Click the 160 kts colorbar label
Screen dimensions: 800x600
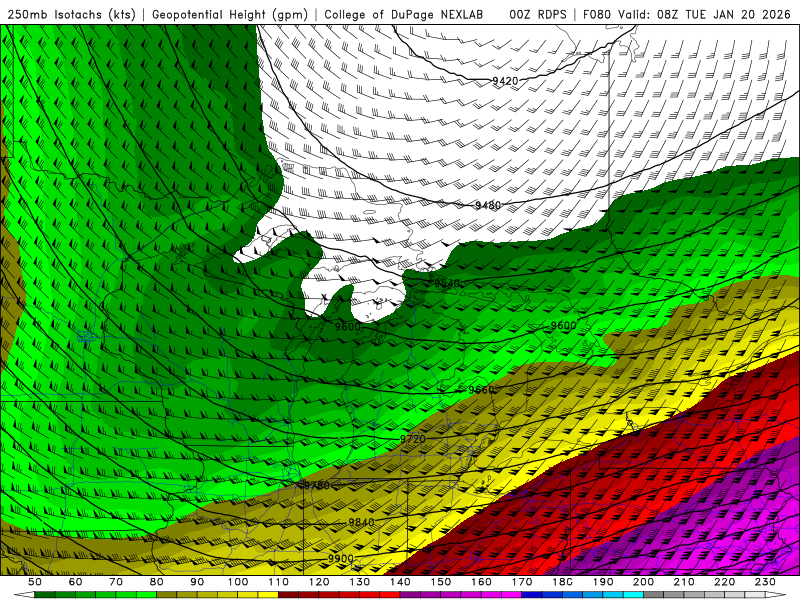pyautogui.click(x=481, y=582)
